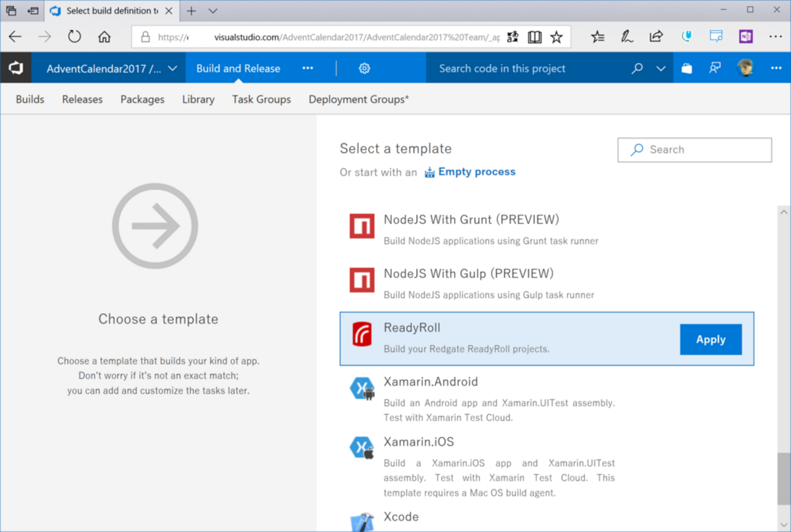Expand the AdventCalendar2017 project dropdown
Screen dimensions: 791x532
(172, 68)
